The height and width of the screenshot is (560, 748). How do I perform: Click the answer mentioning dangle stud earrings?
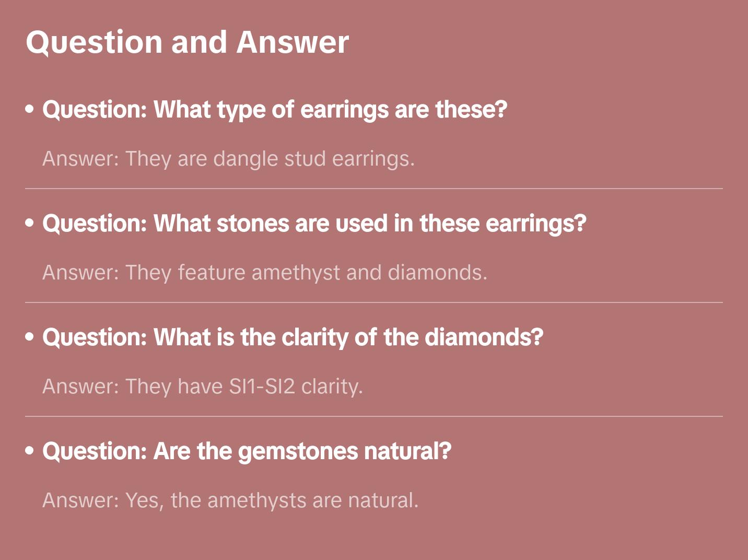click(228, 159)
